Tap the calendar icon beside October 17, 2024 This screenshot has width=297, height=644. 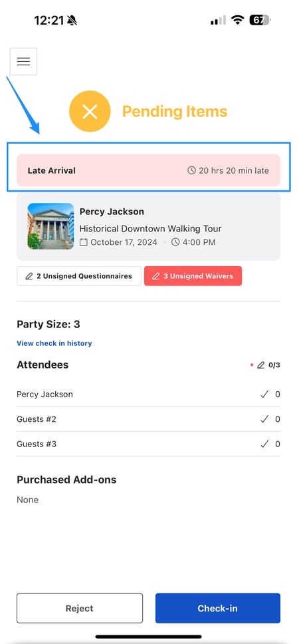(x=84, y=242)
